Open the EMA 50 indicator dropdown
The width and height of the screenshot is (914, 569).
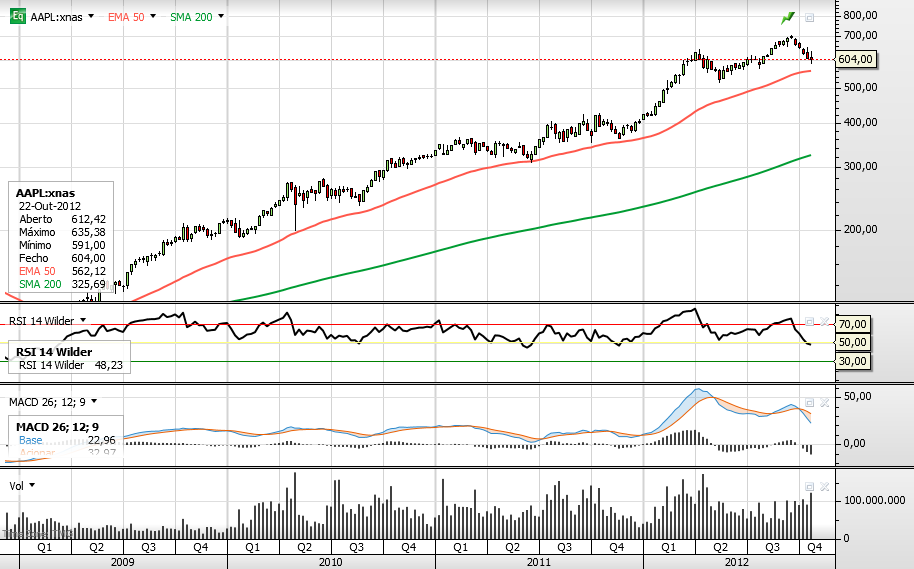pos(153,17)
